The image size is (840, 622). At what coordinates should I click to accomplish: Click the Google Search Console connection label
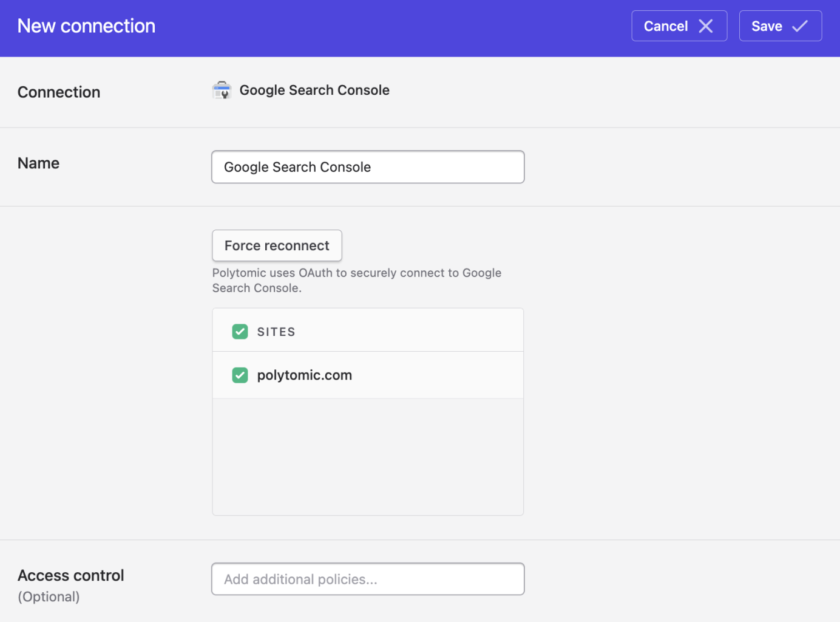click(314, 90)
